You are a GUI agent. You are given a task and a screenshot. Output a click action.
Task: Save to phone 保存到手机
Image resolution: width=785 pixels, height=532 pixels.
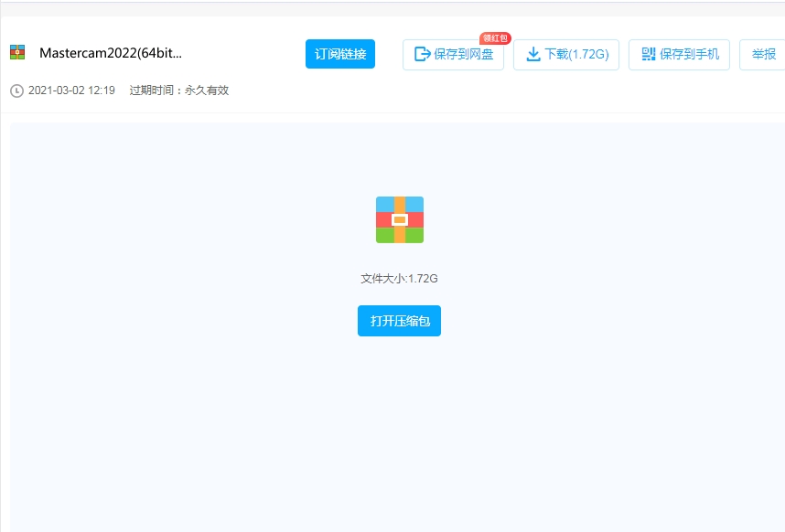(x=679, y=55)
